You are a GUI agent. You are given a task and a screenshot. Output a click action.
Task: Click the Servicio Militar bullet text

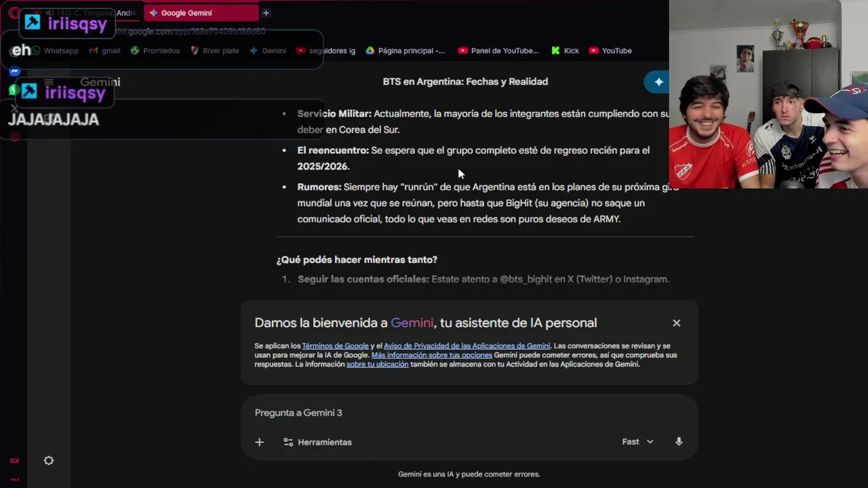click(483, 122)
